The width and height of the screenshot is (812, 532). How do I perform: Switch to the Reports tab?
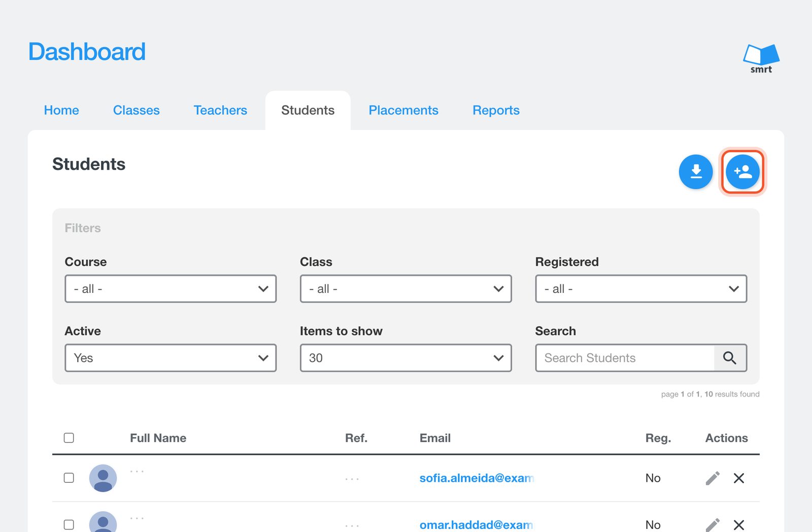[496, 110]
